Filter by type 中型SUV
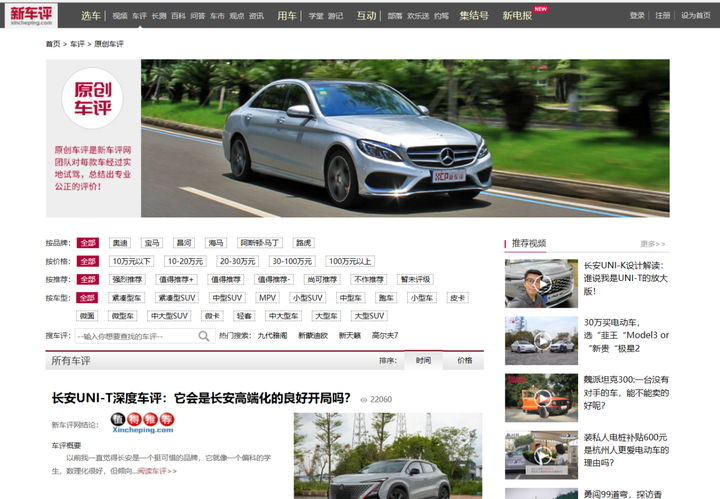Viewport: 720px width, 499px height. point(227,298)
